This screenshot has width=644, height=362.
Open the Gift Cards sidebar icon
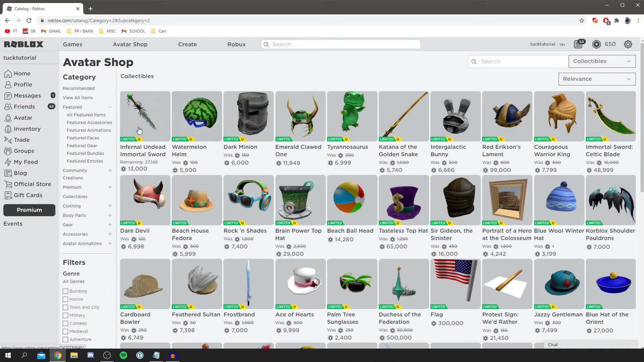coord(8,195)
